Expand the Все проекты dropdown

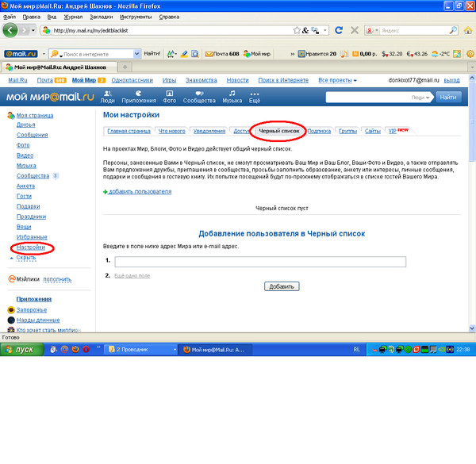click(x=337, y=80)
